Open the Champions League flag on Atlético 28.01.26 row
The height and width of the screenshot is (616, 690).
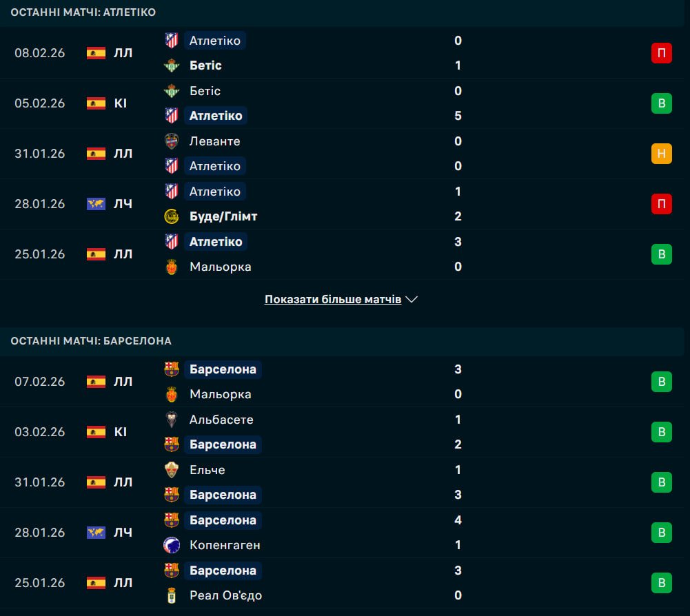pyautogui.click(x=96, y=204)
